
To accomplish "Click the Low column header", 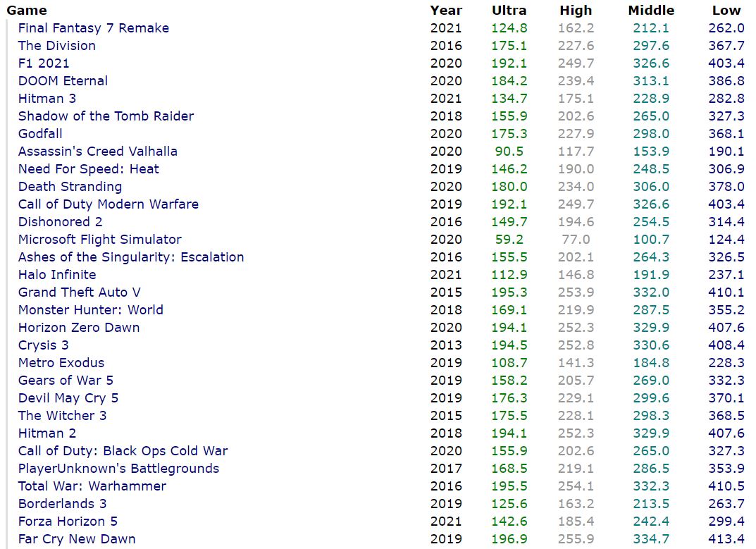I will pos(726,10).
